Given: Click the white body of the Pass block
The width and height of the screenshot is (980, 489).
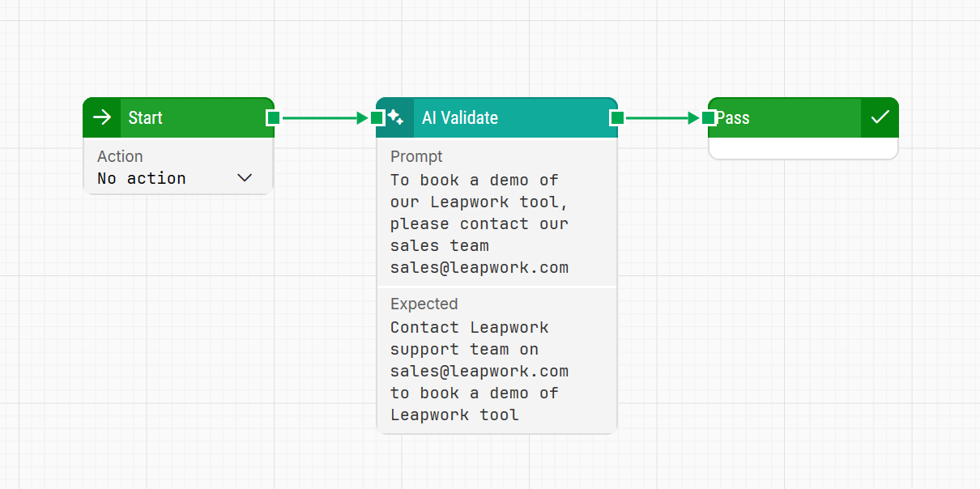Looking at the screenshot, I should (x=803, y=148).
